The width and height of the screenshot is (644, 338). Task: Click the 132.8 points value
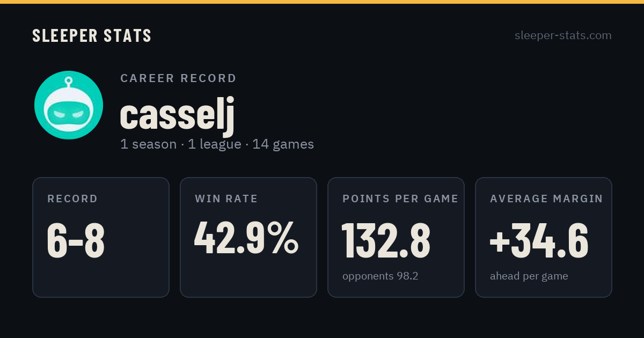[x=386, y=240]
